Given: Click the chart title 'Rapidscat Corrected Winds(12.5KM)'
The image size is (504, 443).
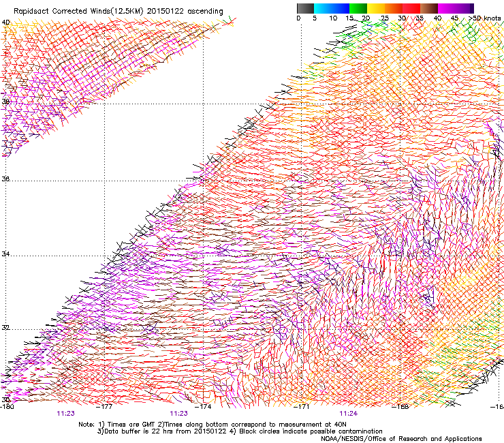Looking at the screenshot, I should coord(78,12).
